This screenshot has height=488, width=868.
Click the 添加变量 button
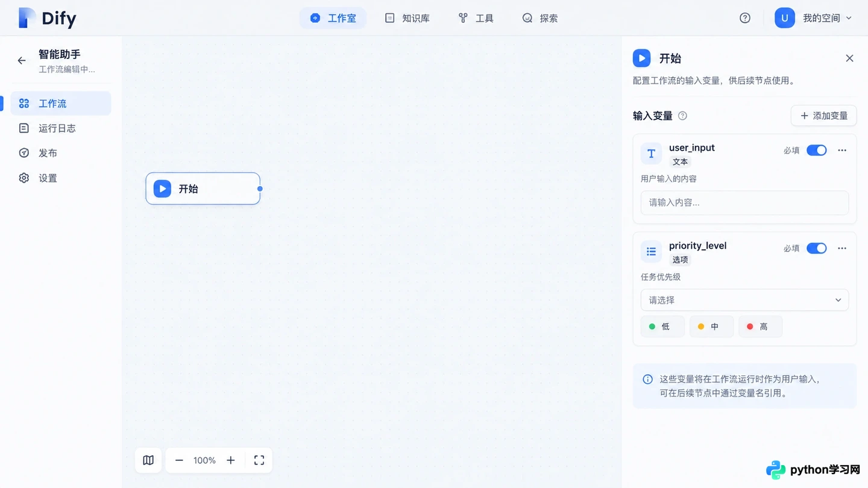823,116
